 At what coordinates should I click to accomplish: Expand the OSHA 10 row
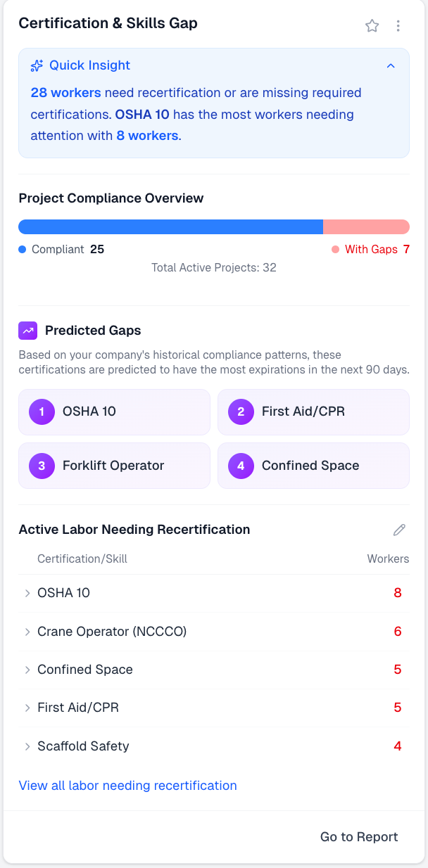pyautogui.click(x=27, y=593)
